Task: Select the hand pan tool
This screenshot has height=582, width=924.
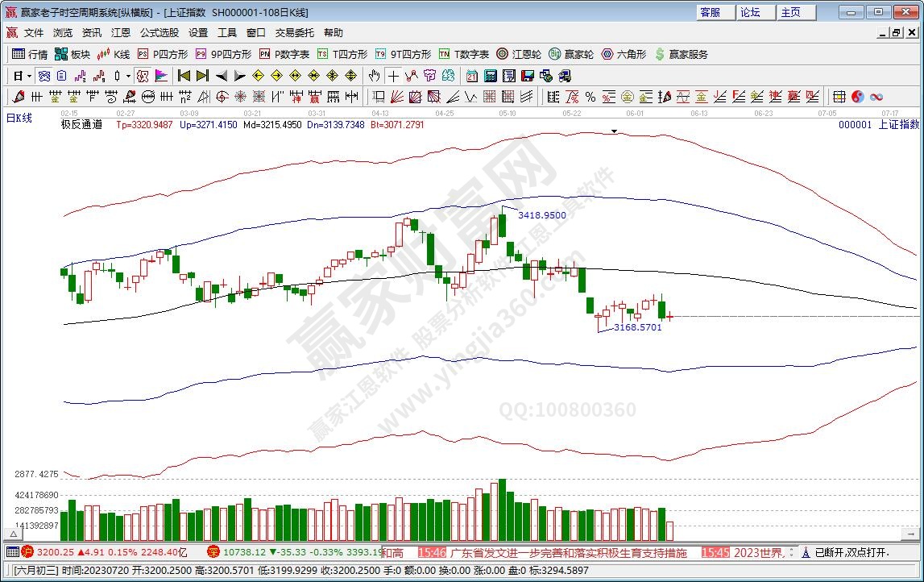Action: point(374,76)
